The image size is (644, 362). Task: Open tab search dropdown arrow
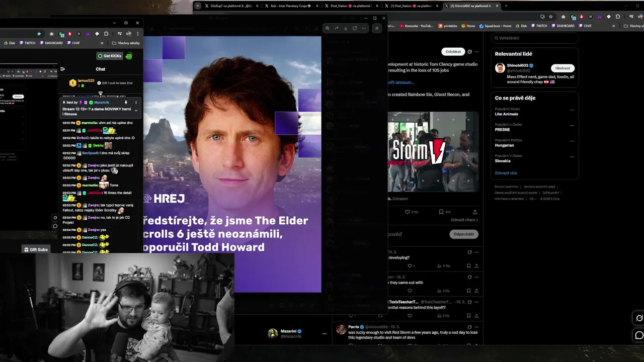(198, 6)
